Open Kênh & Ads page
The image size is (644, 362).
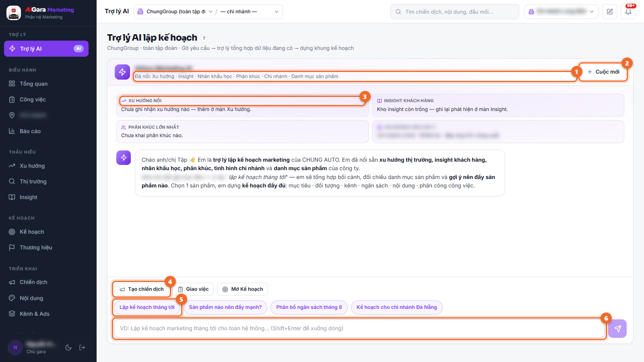point(46,314)
